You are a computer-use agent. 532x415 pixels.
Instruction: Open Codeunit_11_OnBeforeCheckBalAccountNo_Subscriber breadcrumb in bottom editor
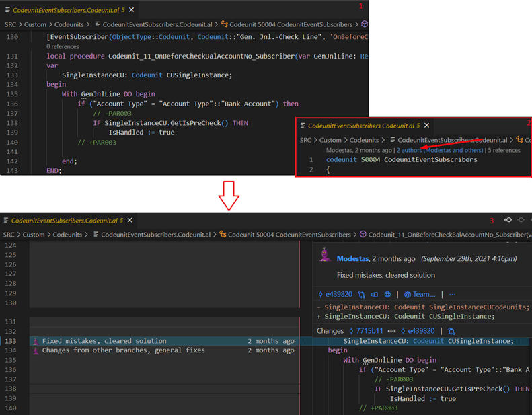449,235
